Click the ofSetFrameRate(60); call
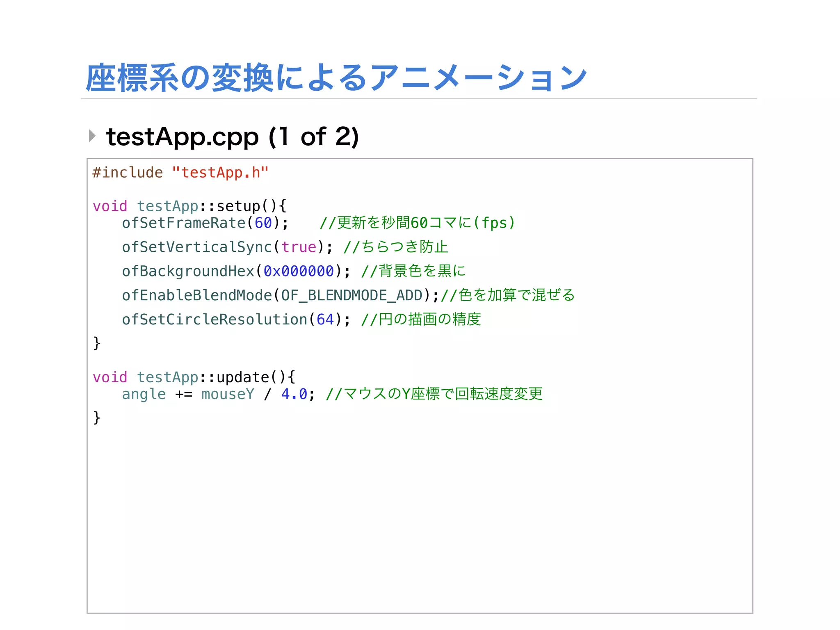This screenshot has height=630, width=840. click(205, 223)
